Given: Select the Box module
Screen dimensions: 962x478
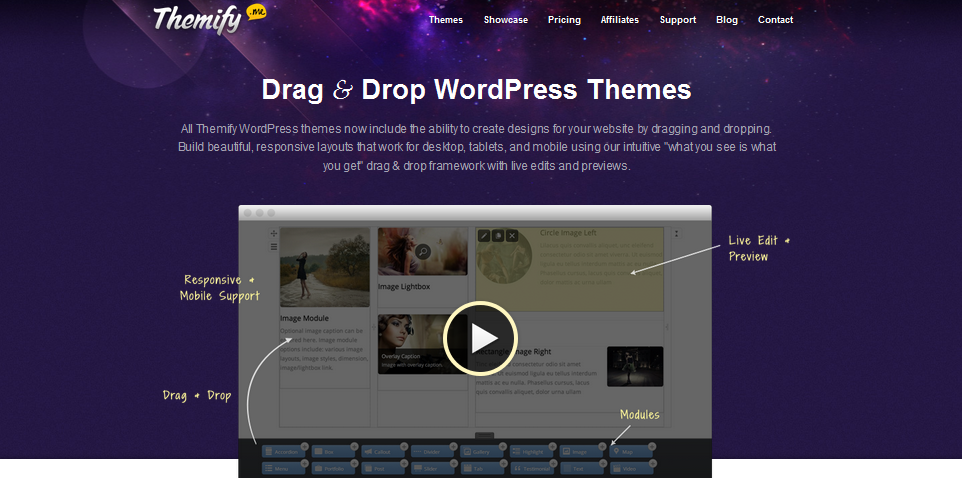Looking at the screenshot, I should [333, 452].
